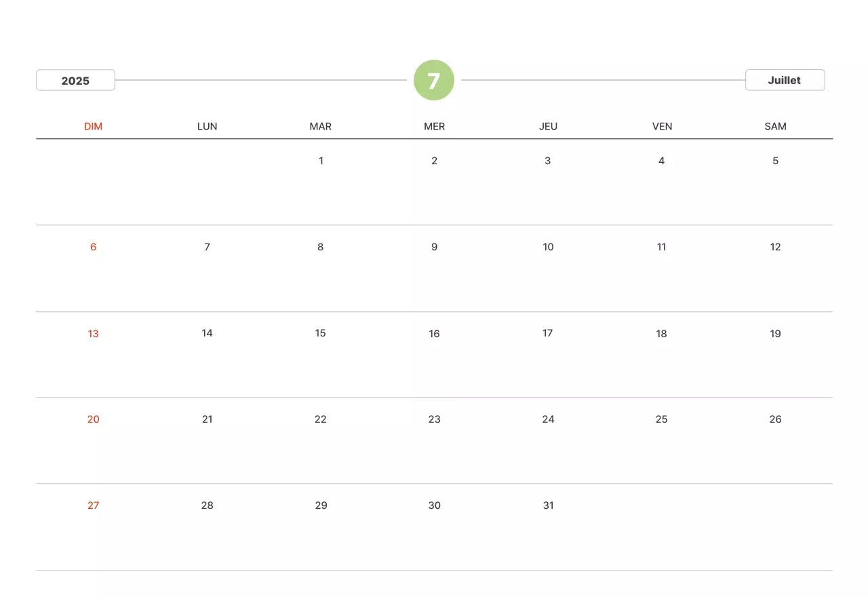Select the red Sunday 6 date
Screen dimensions: 868x597
[93, 247]
